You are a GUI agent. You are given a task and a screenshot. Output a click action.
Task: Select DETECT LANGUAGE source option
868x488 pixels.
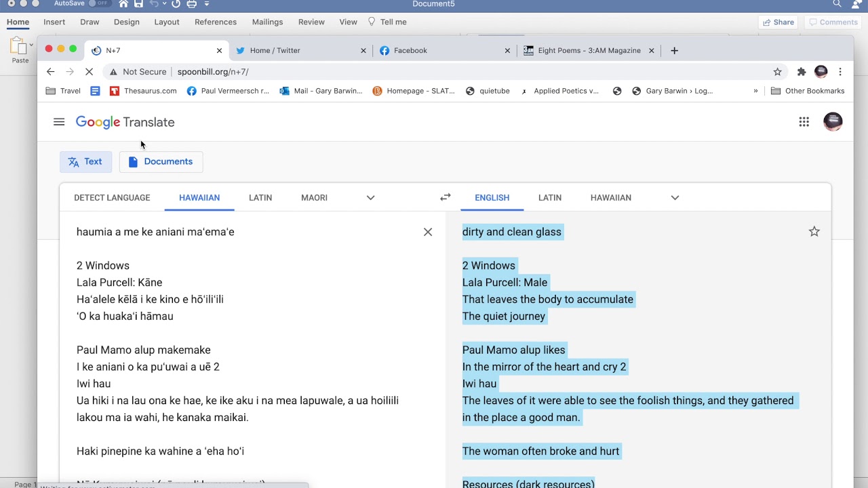click(112, 198)
